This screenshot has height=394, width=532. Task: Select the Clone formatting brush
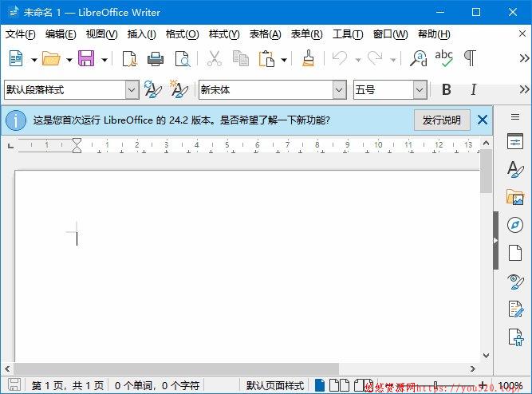[308, 59]
